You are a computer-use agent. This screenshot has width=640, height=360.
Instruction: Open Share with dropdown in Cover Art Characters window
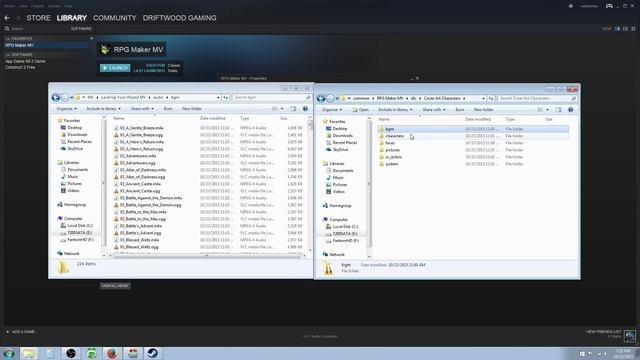coord(434,109)
